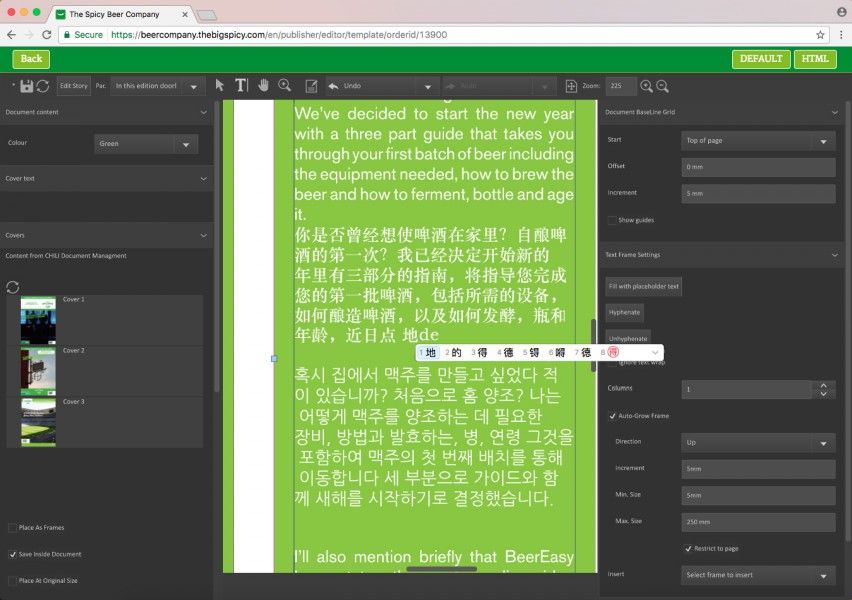Click the Back button
Screen dimensions: 852x600
point(31,59)
